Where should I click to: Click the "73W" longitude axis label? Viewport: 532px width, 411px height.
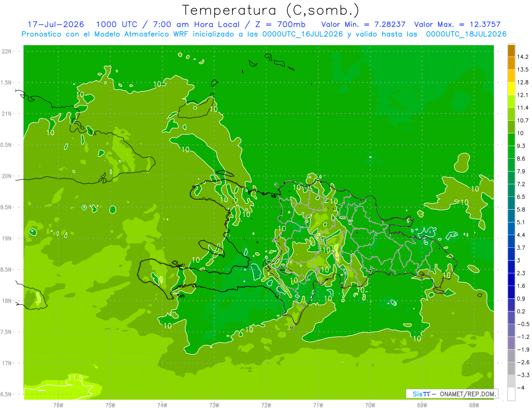214,405
